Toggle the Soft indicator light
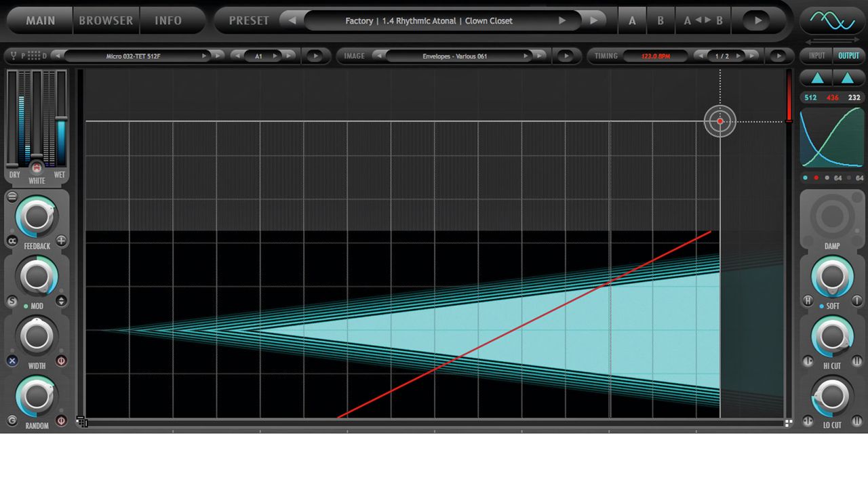868x488 pixels. [821, 306]
